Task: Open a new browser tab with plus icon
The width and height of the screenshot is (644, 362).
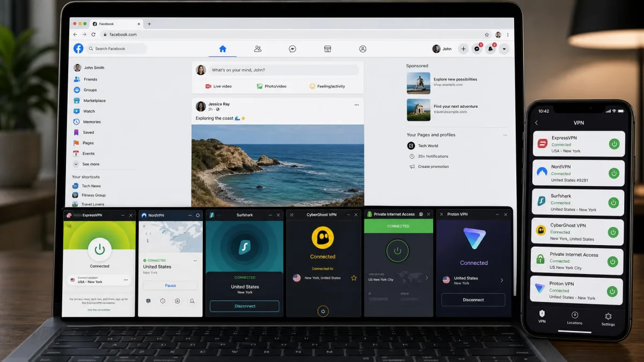Action: pos(149,24)
